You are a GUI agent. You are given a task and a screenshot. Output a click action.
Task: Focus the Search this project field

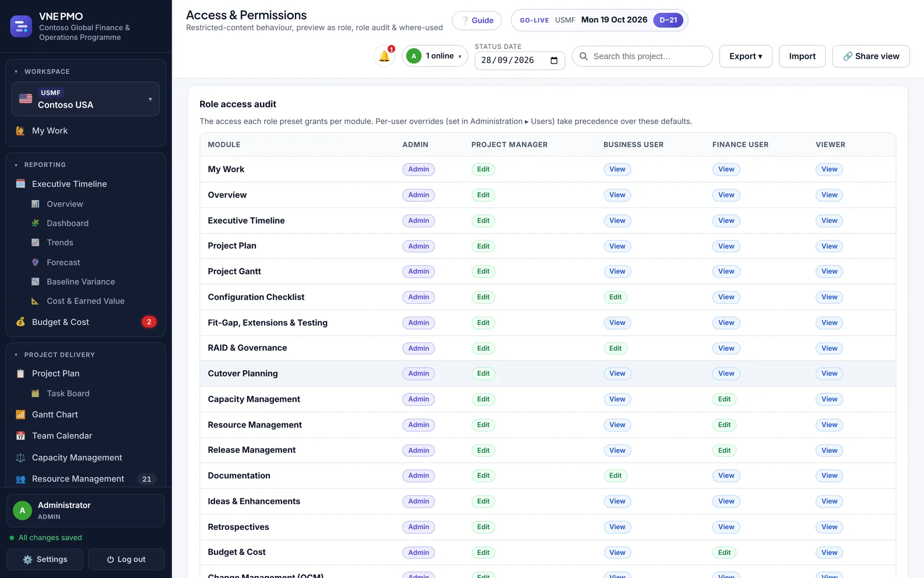click(x=642, y=56)
